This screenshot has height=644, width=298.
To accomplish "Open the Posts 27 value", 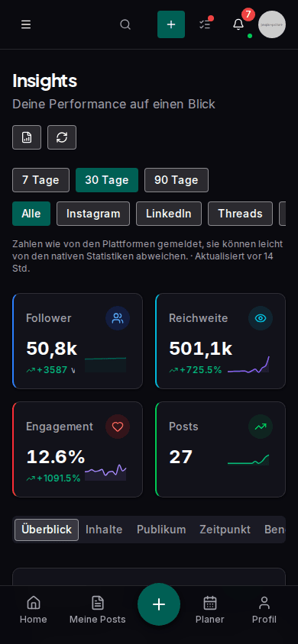I will (x=181, y=457).
